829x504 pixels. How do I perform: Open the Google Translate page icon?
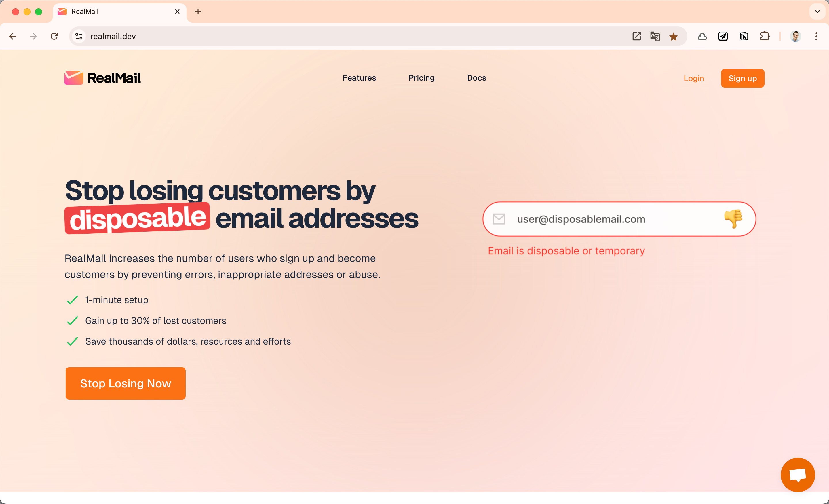[x=655, y=36]
